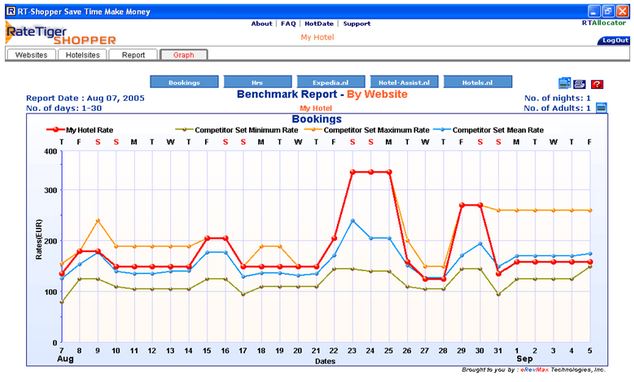Show the Hotels.nl website graph
Image resolution: width=634 pixels, height=382 pixels.
coord(478,82)
